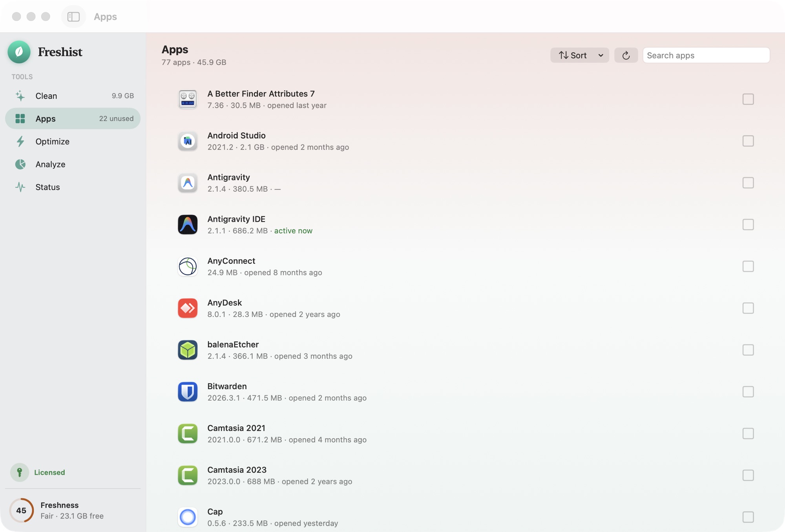Click the Camtasia 2021 app icon
Viewport: 785px width, 532px height.
coord(188,434)
